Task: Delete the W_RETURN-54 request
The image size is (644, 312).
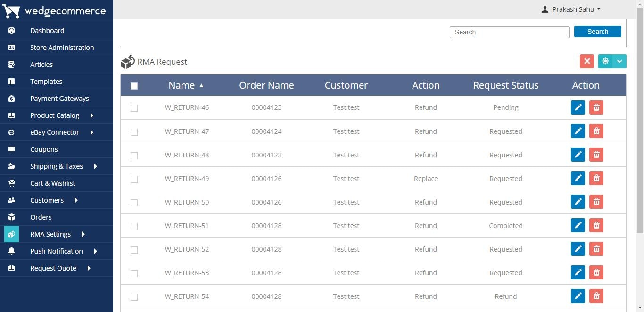Action: click(596, 296)
